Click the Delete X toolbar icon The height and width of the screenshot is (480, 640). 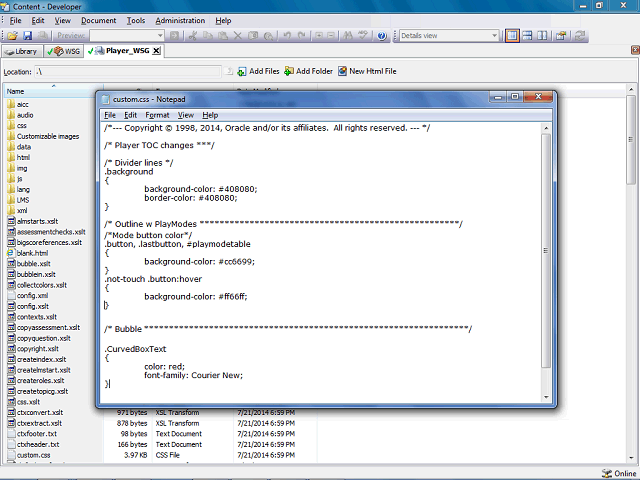238,36
